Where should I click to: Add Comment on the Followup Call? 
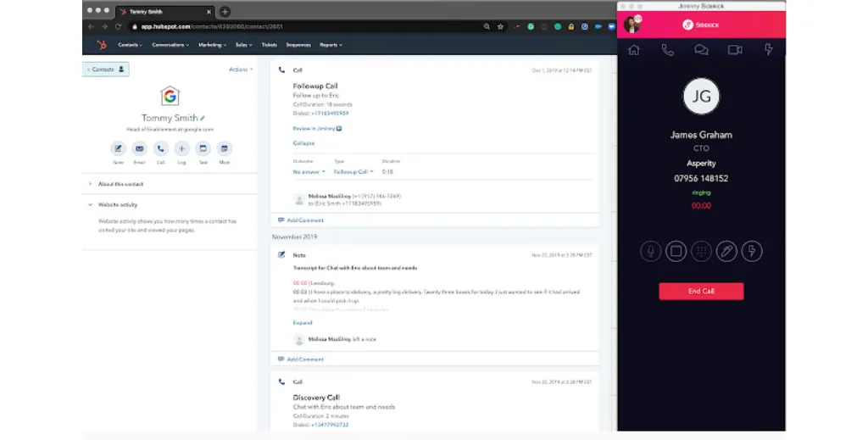(x=301, y=220)
